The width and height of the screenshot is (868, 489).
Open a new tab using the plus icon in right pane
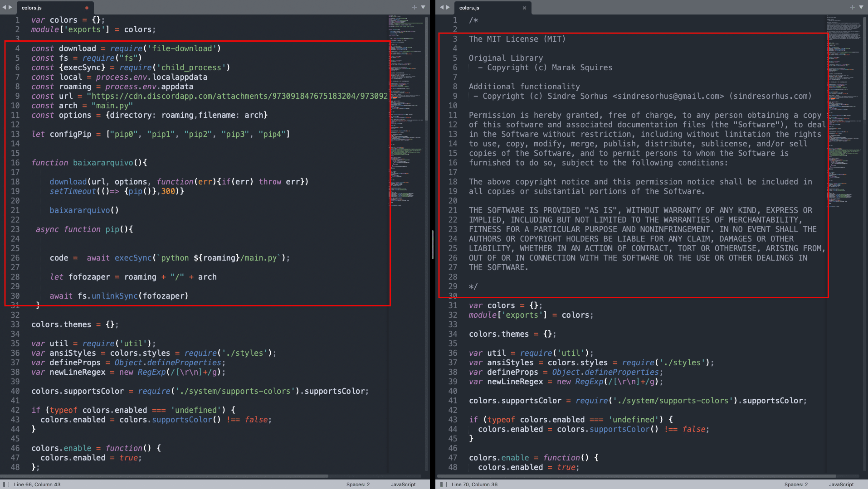coord(852,7)
